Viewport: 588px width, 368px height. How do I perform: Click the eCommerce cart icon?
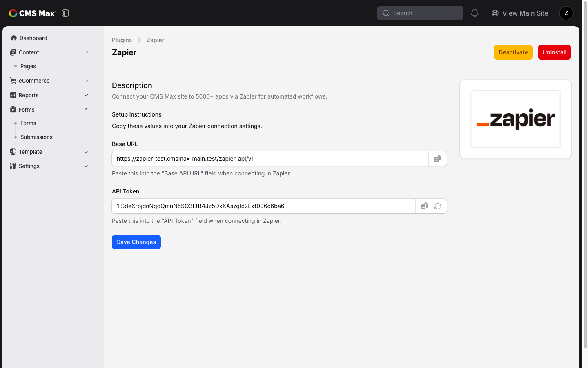(x=13, y=81)
